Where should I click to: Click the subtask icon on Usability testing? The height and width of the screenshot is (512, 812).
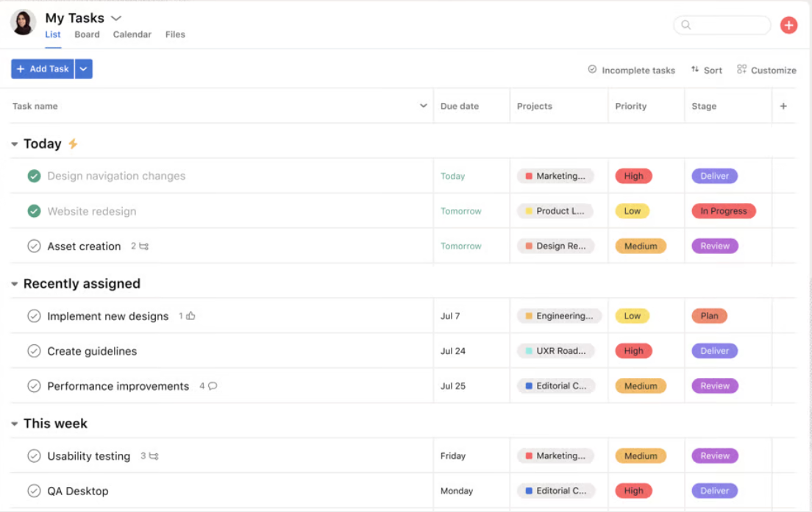pos(153,456)
